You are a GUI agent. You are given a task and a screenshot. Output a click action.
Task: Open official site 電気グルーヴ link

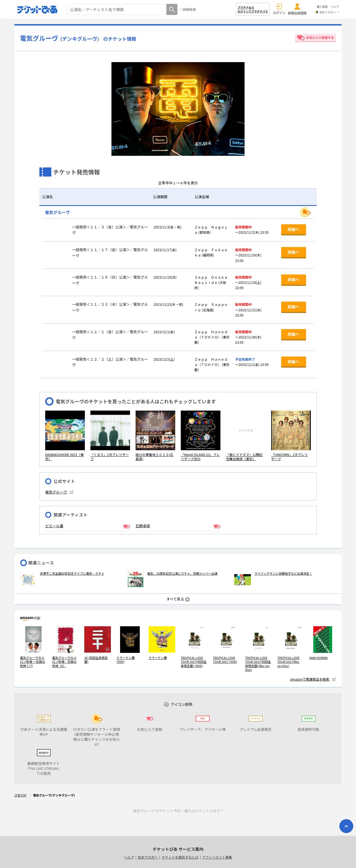[56, 492]
